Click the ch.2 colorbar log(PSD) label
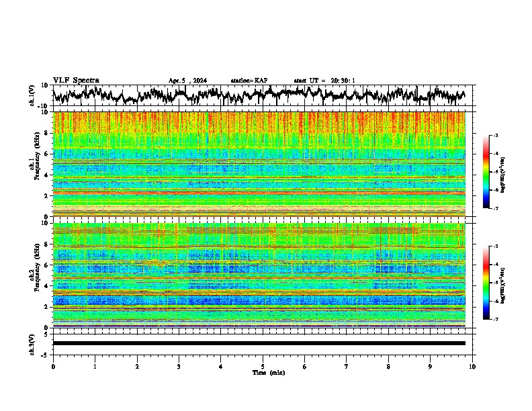 click(503, 286)
